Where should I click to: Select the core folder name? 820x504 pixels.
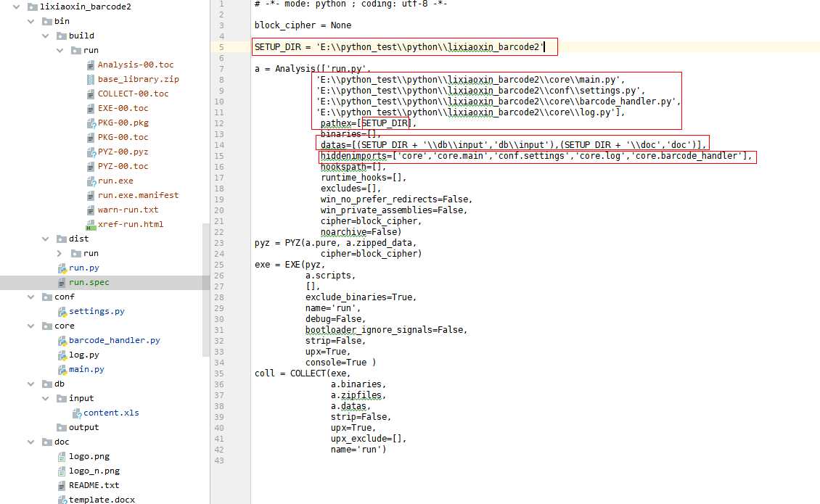[65, 326]
